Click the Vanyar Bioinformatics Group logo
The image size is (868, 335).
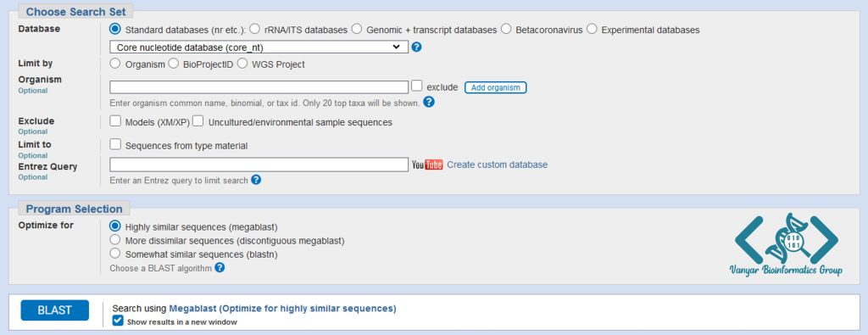click(x=786, y=245)
